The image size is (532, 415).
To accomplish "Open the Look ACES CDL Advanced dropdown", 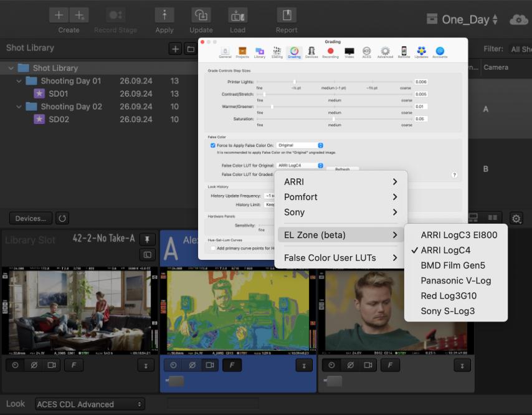I will (90, 404).
